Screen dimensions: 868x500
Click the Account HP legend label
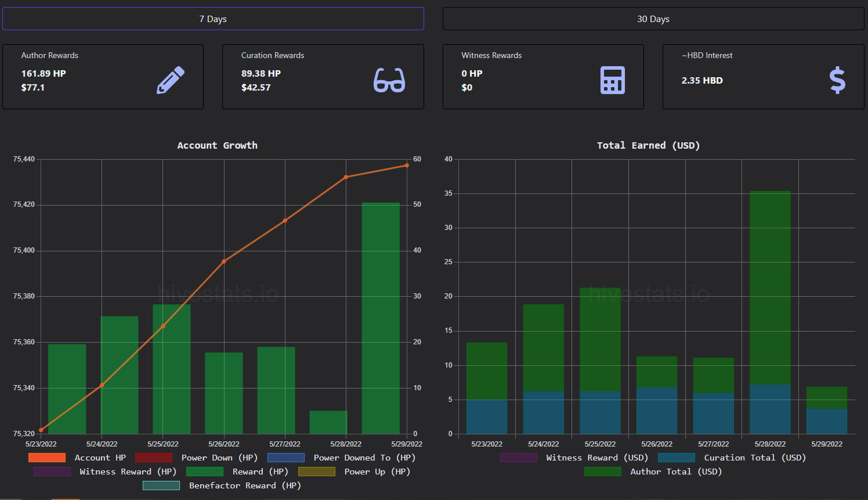point(100,458)
